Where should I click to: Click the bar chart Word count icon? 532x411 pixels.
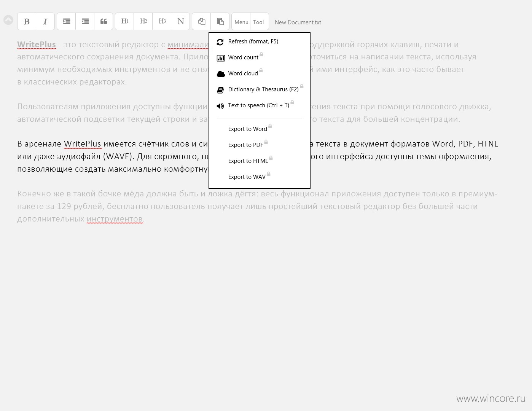click(221, 58)
